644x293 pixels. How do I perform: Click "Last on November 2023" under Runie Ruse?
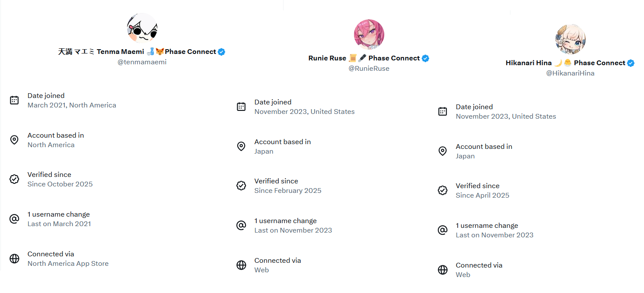(x=293, y=230)
